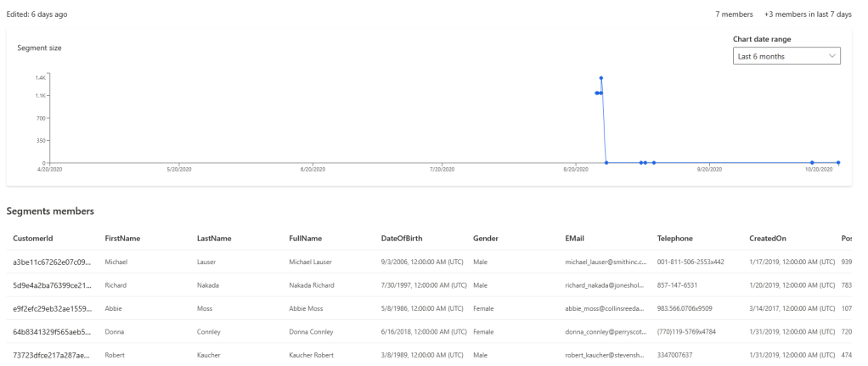Open the Chart date range dropdown
Viewport: 868px width, 366px height.
pyautogui.click(x=786, y=56)
